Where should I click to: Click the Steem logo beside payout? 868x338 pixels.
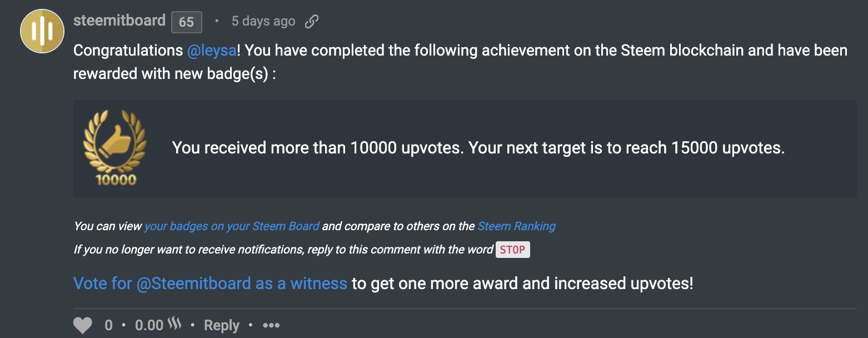[175, 324]
